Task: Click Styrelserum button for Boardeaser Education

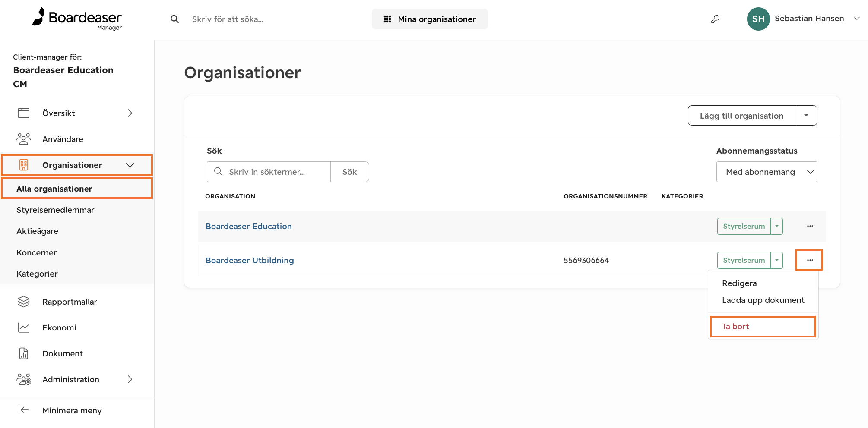Action: pyautogui.click(x=744, y=226)
